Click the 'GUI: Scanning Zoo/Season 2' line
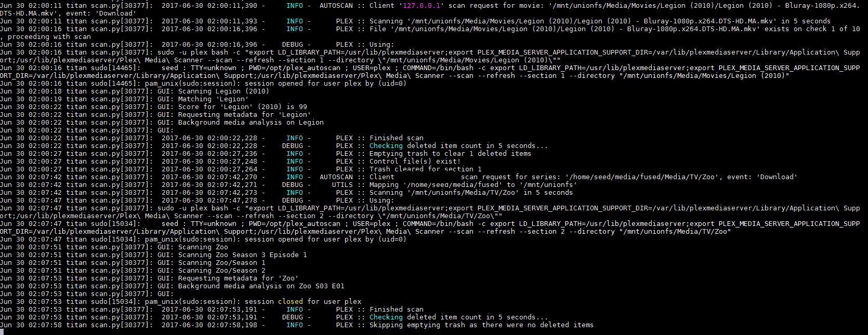Image resolution: width=868 pixels, height=335 pixels. pyautogui.click(x=211, y=271)
